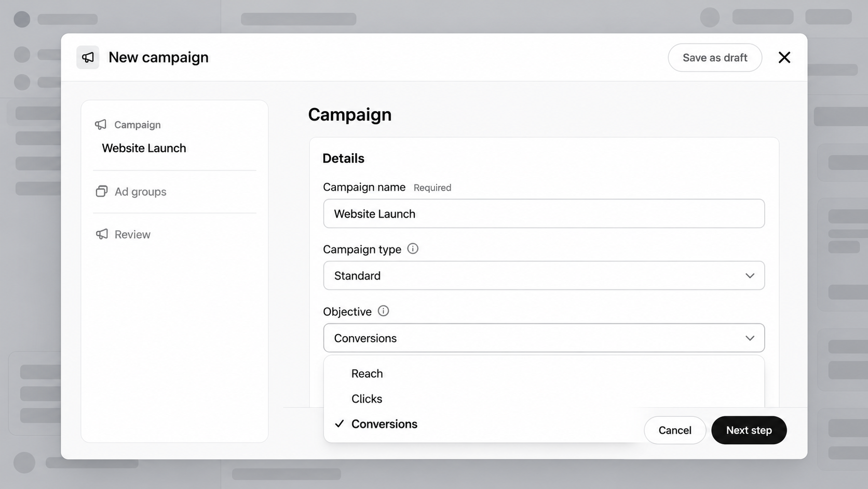Click the Review step megaphone icon
The image size is (868, 489).
coord(102,234)
